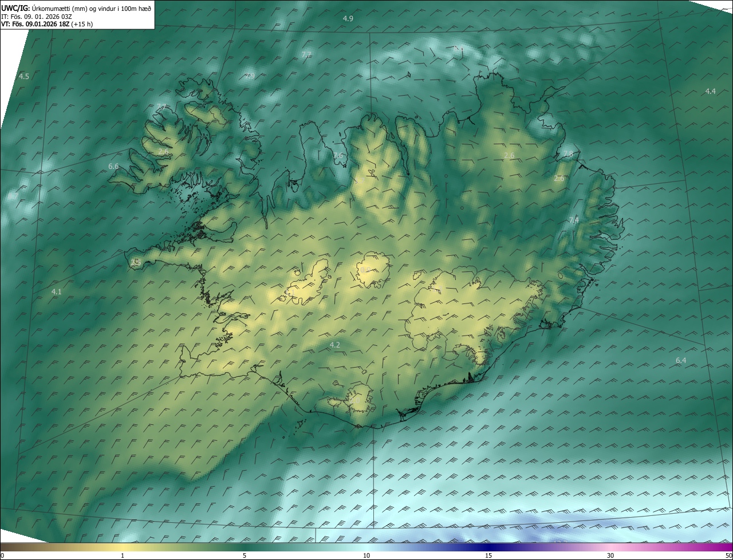Click the 15 tick on the color scale
733x560 pixels.
coord(488,555)
